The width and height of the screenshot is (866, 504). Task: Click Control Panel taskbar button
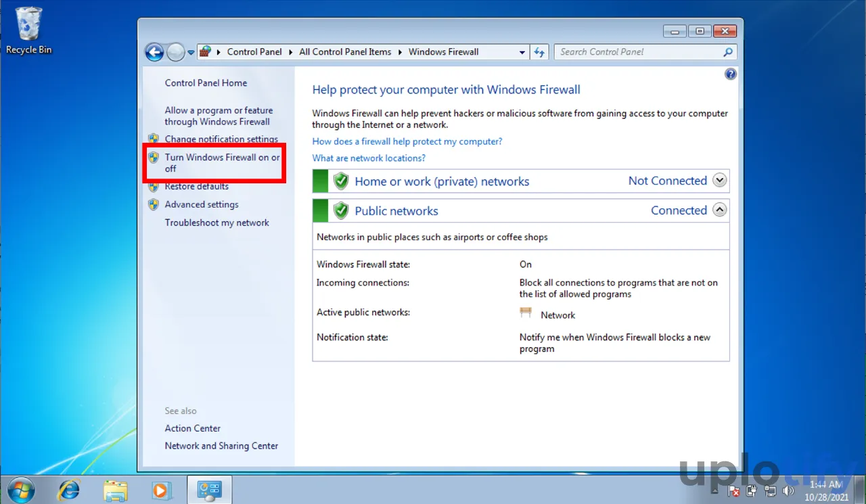tap(208, 490)
